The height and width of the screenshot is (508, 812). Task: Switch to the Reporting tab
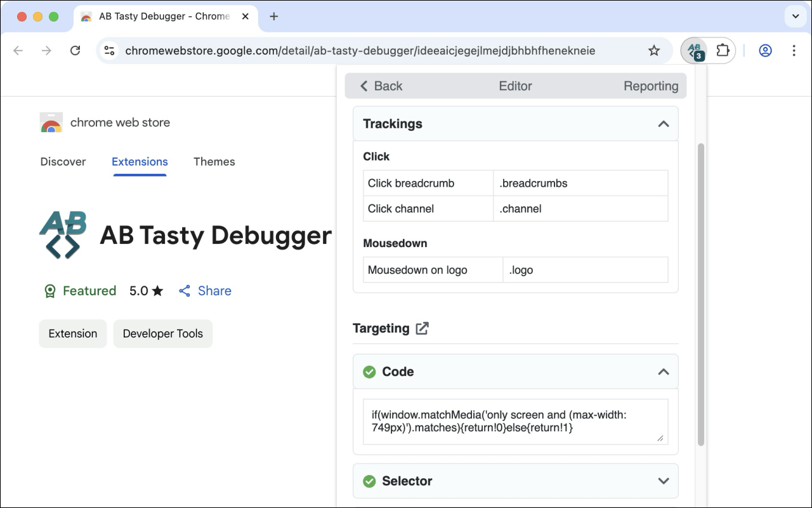coord(650,86)
